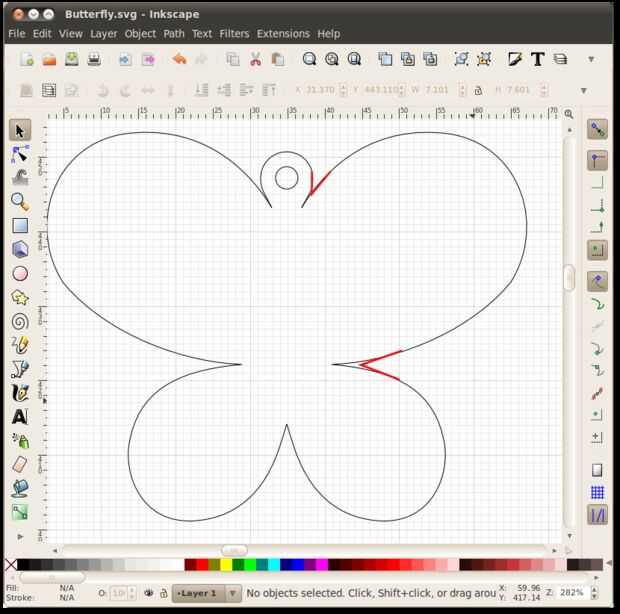Open Fill and Stroke dialog icon
Viewport: 620px width, 614px height.
514,59
